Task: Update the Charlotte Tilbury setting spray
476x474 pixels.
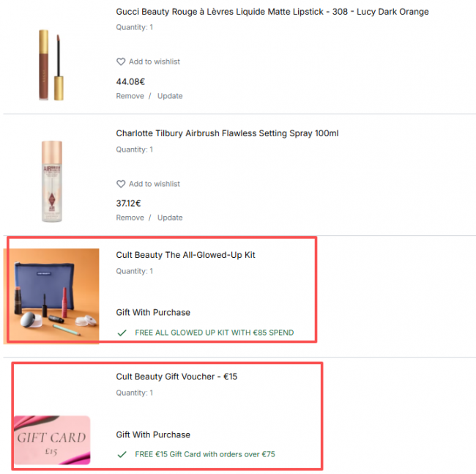Action: [x=170, y=218]
